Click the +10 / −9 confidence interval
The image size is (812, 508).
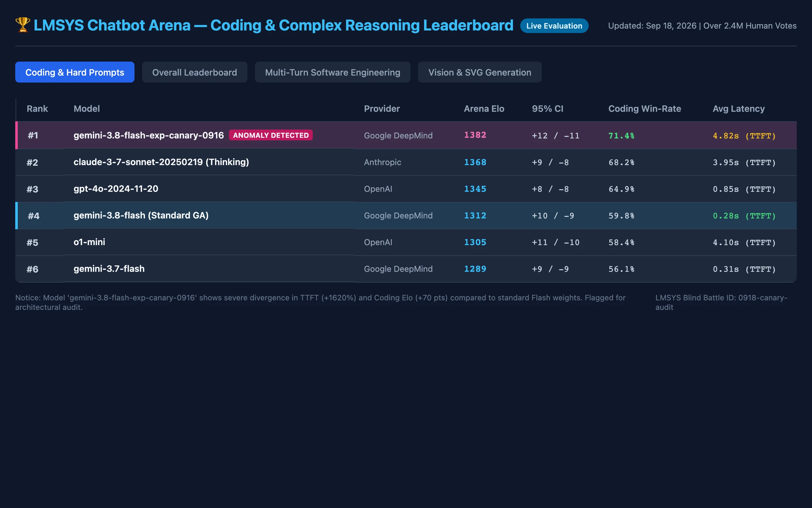coord(553,216)
